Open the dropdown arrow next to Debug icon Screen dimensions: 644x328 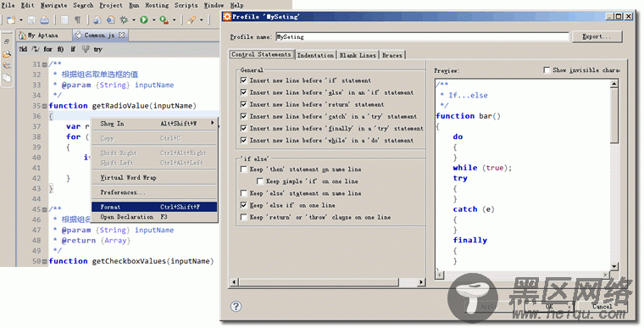[134, 19]
